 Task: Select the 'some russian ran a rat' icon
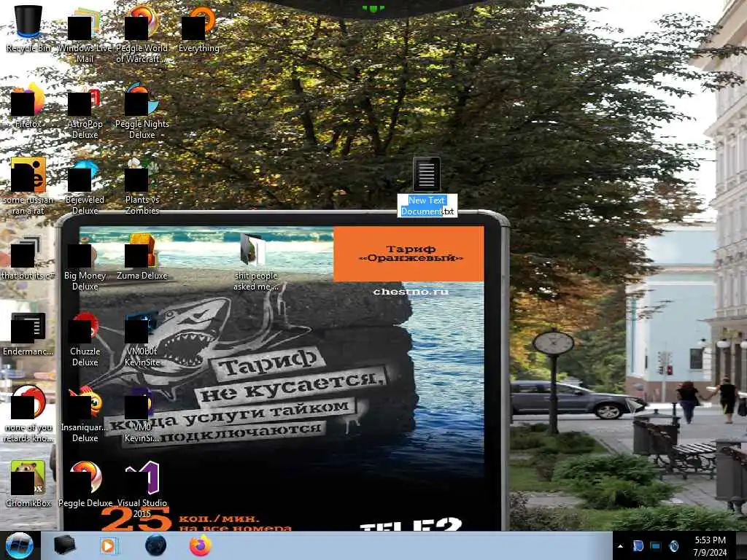pos(28,185)
